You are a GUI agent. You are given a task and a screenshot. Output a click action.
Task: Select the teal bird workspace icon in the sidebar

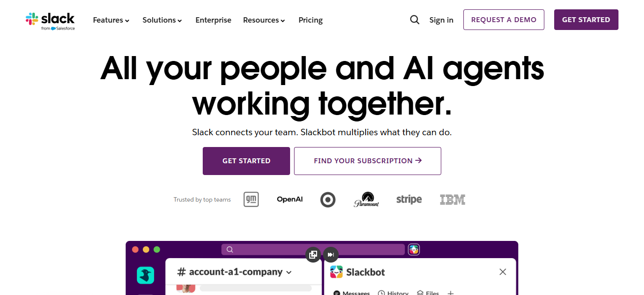145,276
